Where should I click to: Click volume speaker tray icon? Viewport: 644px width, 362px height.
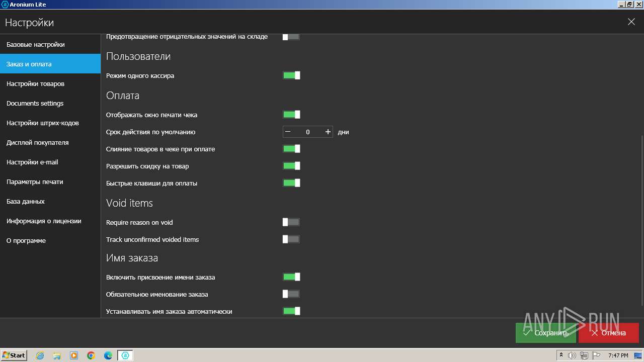[x=572, y=355]
